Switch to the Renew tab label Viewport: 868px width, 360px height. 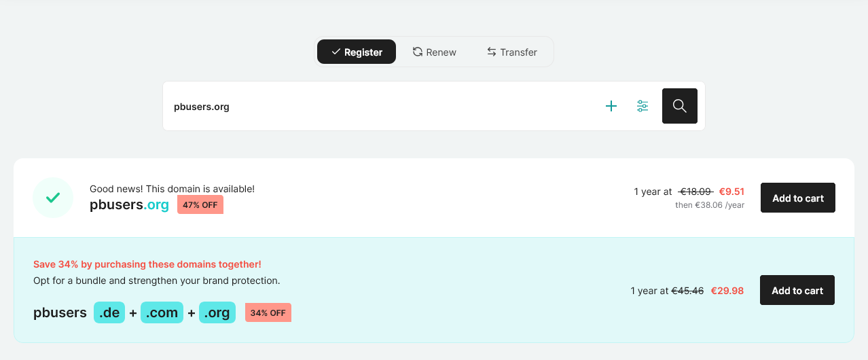pyautogui.click(x=441, y=52)
